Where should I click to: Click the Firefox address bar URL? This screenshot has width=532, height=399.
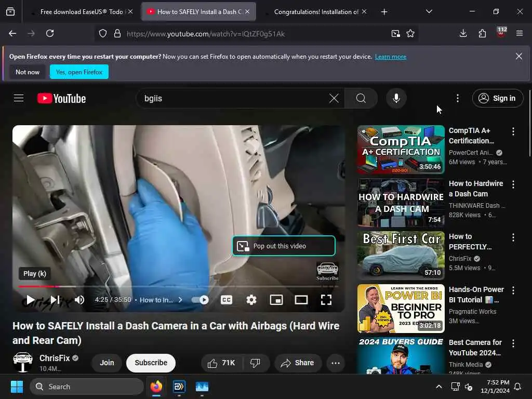pyautogui.click(x=206, y=34)
